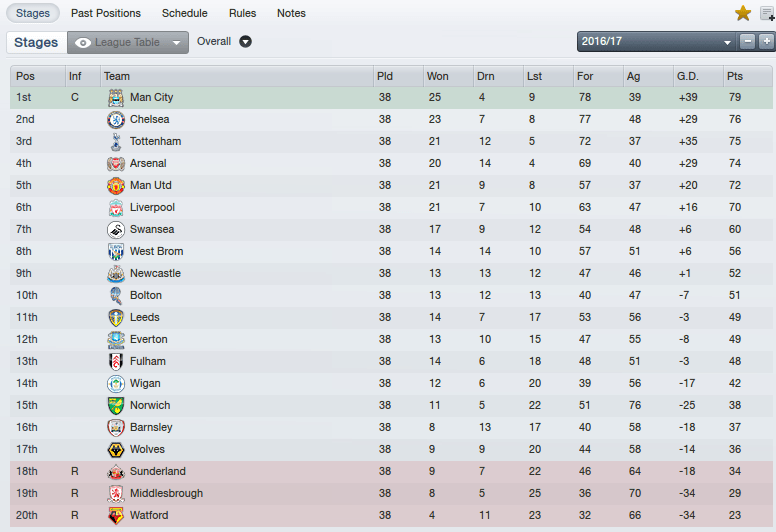
Task: Click the Norwich club badge
Action: (x=115, y=406)
